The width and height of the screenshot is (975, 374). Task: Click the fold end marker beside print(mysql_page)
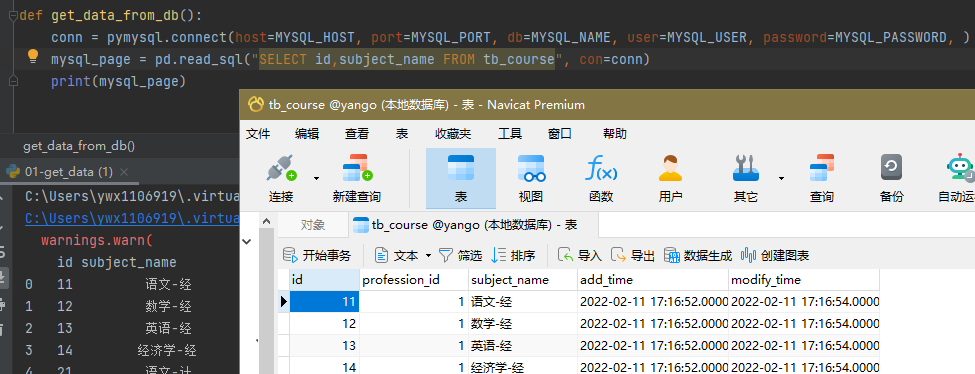(x=13, y=82)
